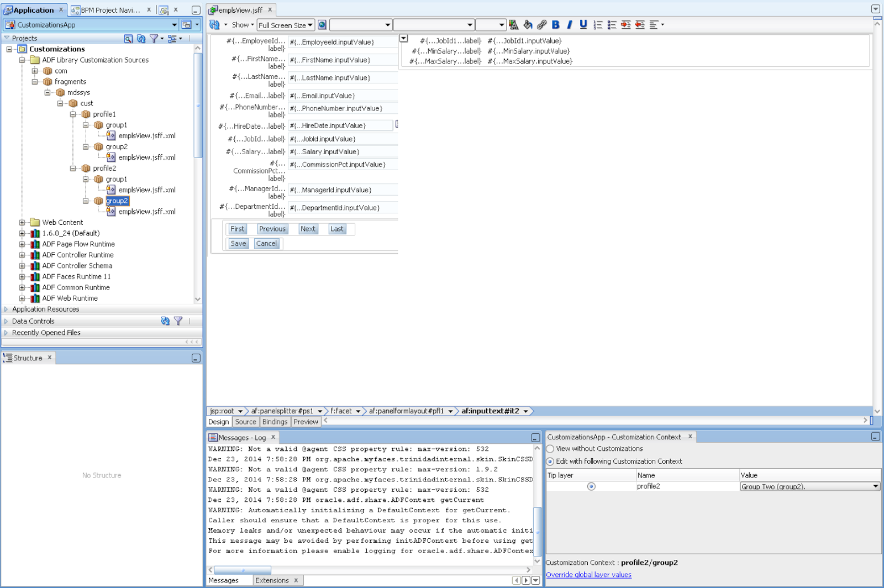
Task: Open the Show dropdown in the editor toolbar
Action: 243,25
